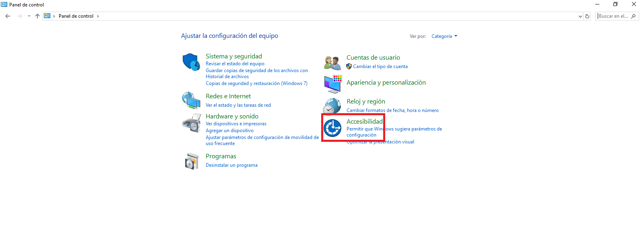Open Apariencia y personalización category
644x228 pixels.
[386, 83]
